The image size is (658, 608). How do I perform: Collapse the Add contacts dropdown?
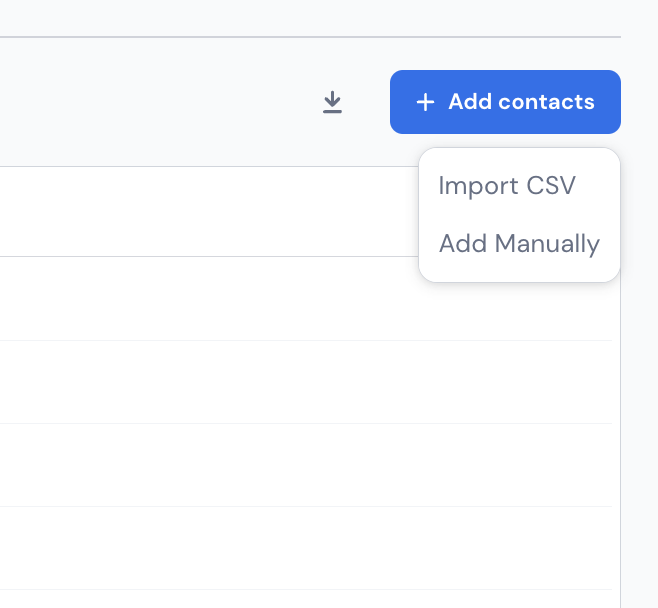tap(505, 102)
